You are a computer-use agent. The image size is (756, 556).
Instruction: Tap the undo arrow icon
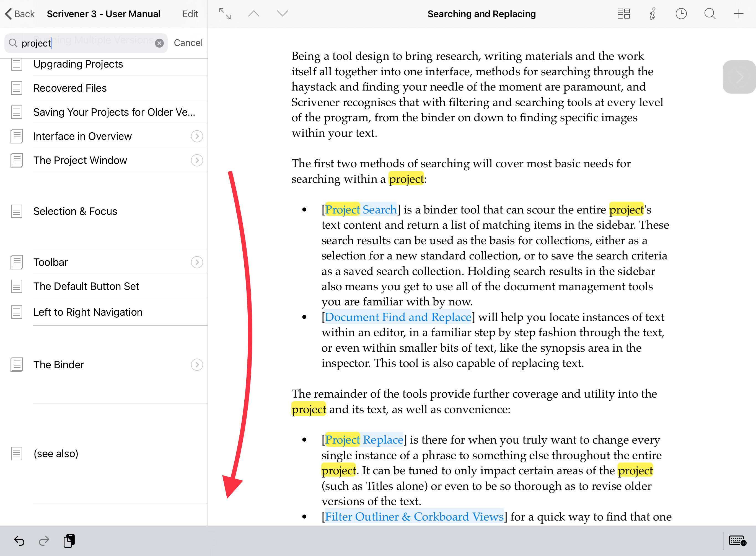19,541
